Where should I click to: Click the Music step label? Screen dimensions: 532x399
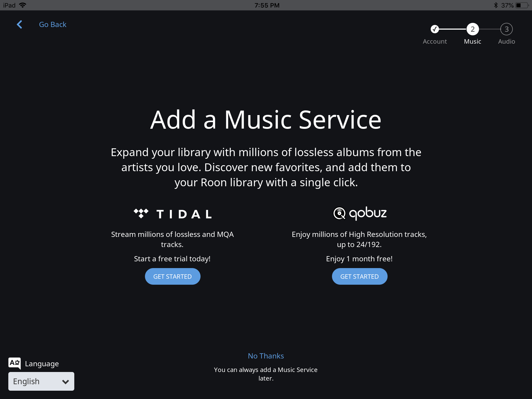[473, 42]
